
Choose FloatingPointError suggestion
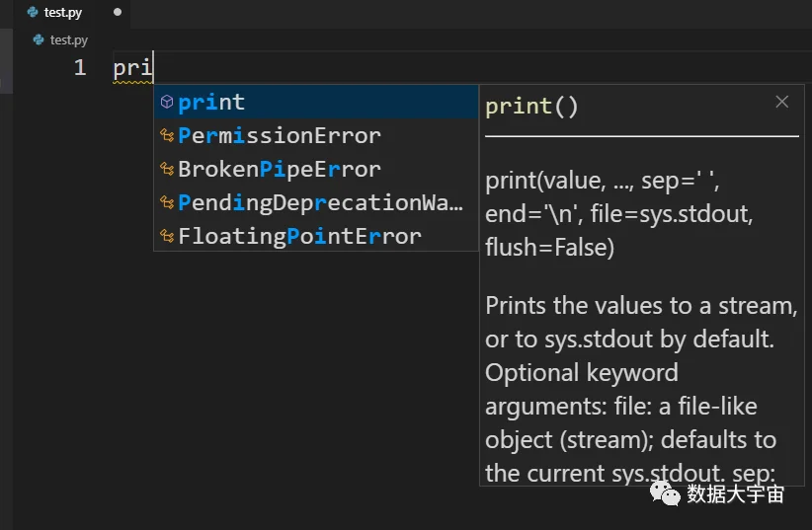pos(316,236)
